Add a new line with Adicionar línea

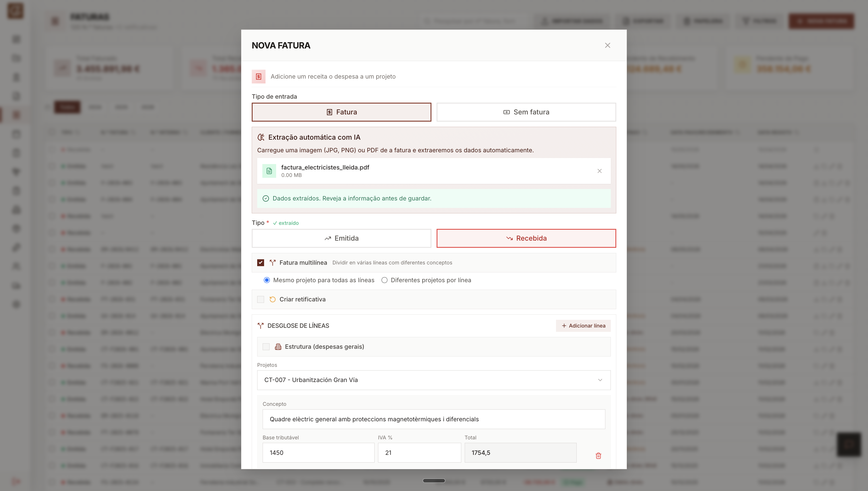[x=583, y=326]
